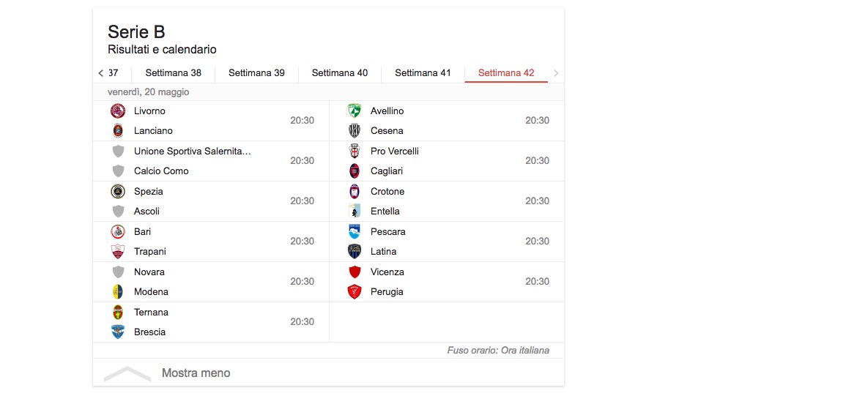
Task: Click the Cagliari team crest icon
Action: coord(355,171)
